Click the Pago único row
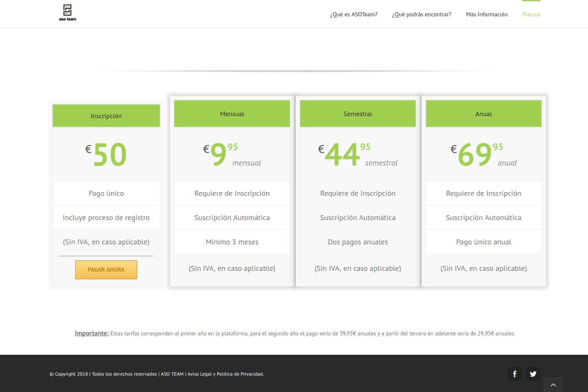Viewport: 588px width, 392px height. (x=106, y=193)
